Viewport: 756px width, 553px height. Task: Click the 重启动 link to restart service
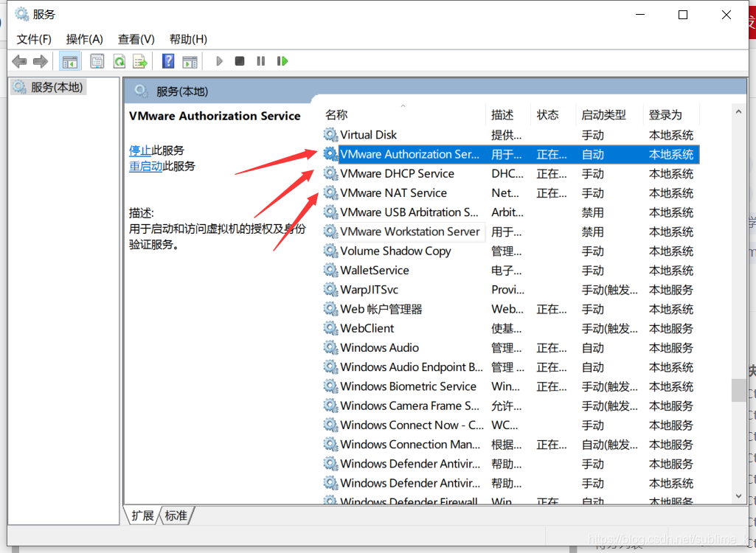[x=145, y=167]
